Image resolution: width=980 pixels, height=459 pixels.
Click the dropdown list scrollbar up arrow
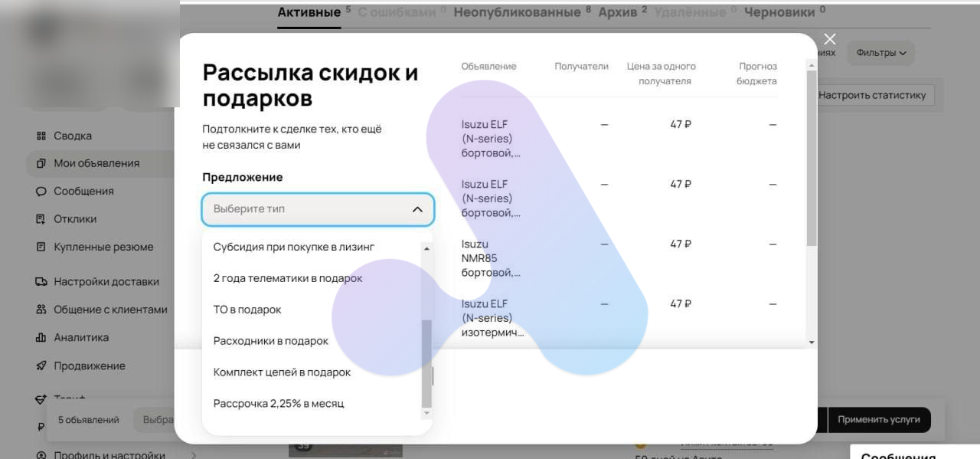click(427, 248)
